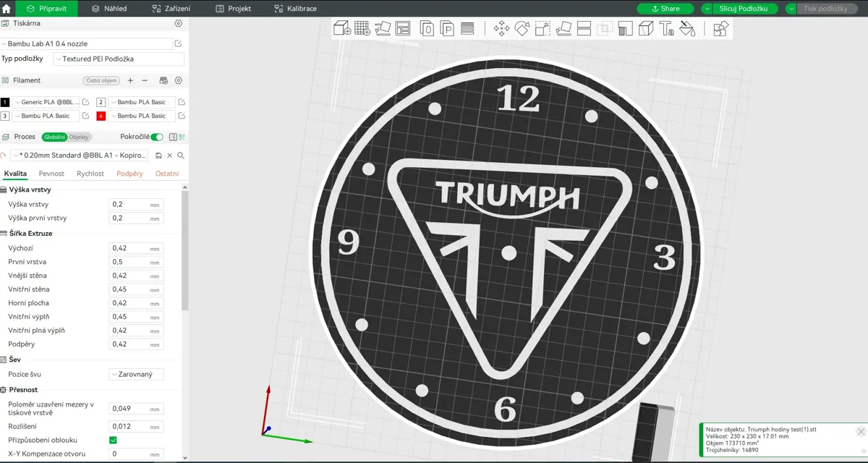Switch to the Připravit tab
The image size is (868, 463).
click(47, 9)
